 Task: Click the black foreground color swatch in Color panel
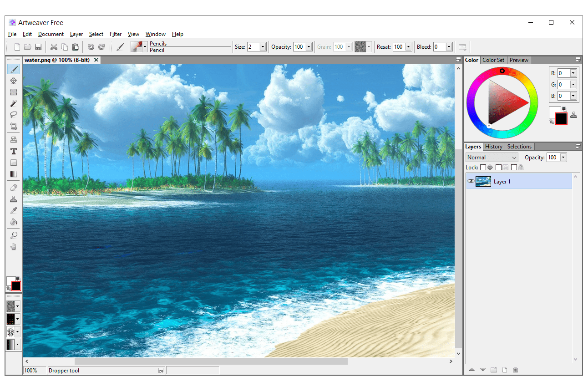click(561, 119)
